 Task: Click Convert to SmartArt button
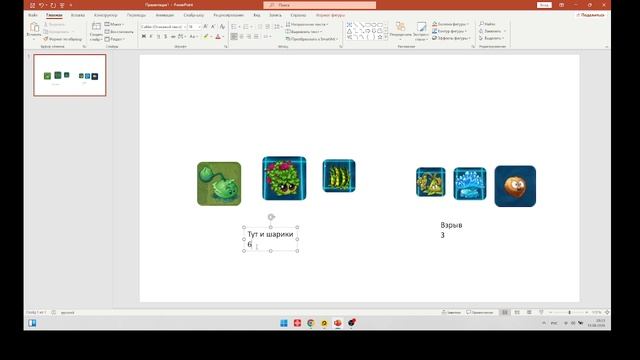[x=312, y=39]
